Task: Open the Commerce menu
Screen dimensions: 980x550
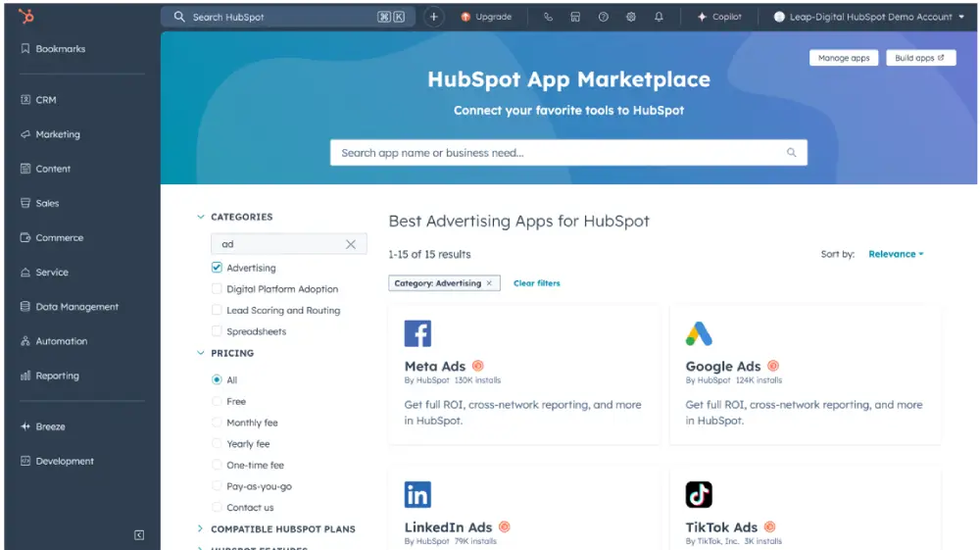Action: click(x=52, y=237)
